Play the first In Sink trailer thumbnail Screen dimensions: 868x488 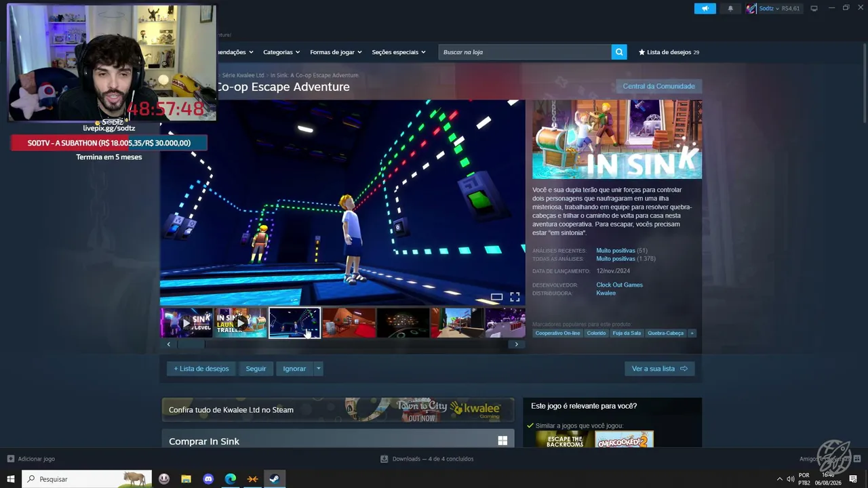tap(186, 323)
